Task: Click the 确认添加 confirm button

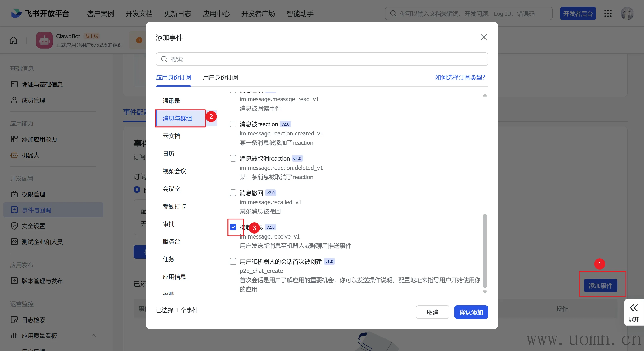Action: [471, 312]
